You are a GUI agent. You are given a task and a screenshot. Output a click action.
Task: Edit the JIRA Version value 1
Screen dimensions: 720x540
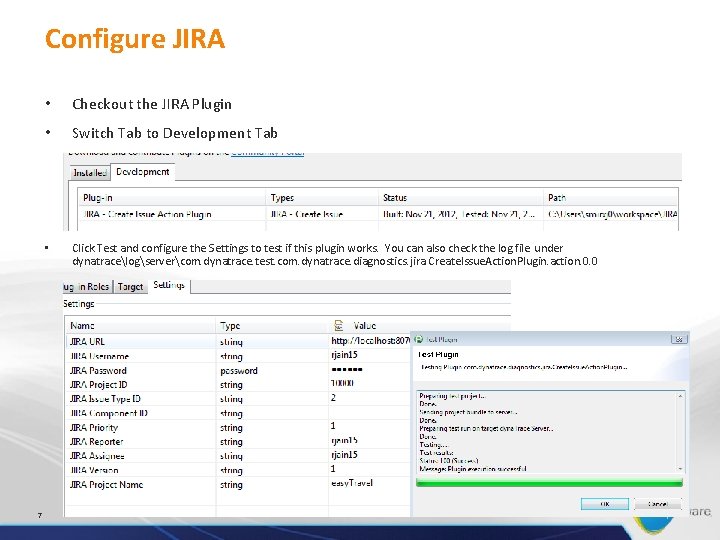(x=333, y=469)
